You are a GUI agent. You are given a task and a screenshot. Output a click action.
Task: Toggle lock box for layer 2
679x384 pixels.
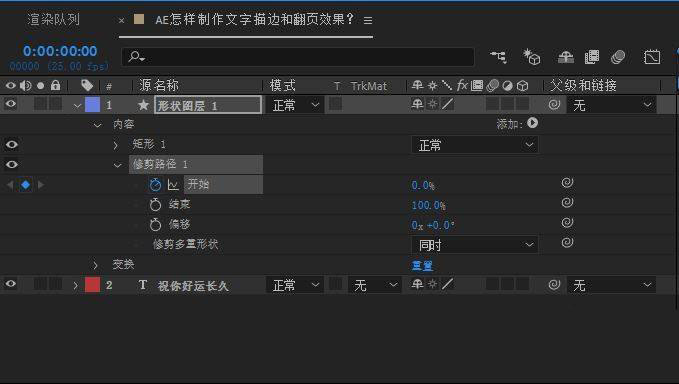[x=55, y=284]
